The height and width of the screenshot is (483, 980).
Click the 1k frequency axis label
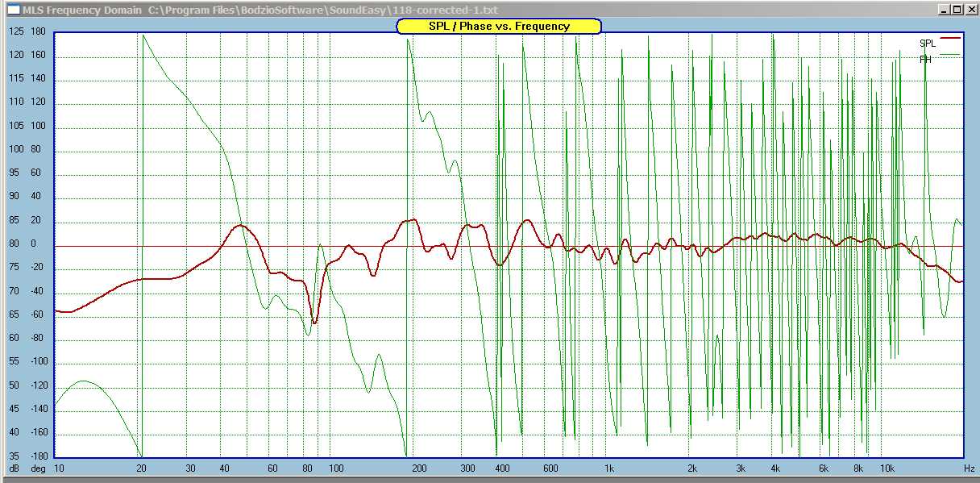tap(610, 468)
